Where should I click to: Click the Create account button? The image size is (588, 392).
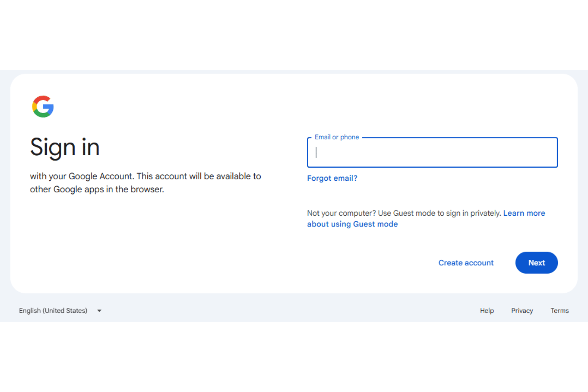[x=466, y=263]
